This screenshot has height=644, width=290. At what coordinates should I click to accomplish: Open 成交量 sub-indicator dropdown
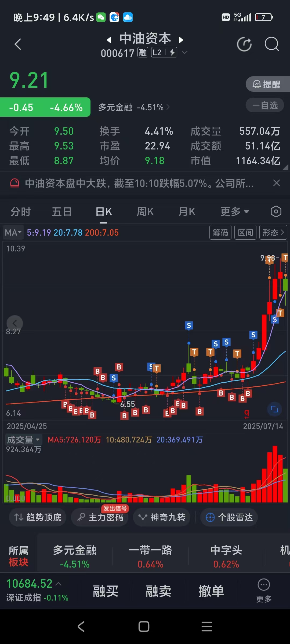click(x=23, y=440)
